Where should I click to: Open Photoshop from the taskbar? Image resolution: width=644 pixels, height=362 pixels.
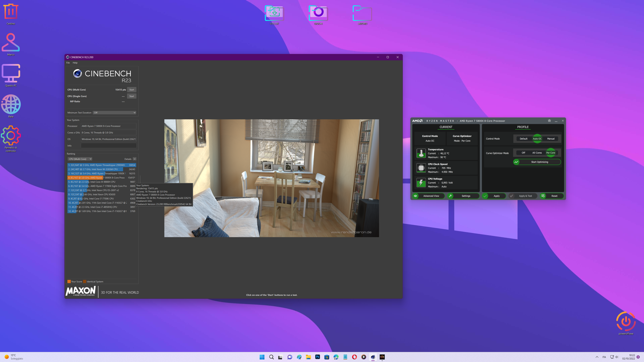317,357
